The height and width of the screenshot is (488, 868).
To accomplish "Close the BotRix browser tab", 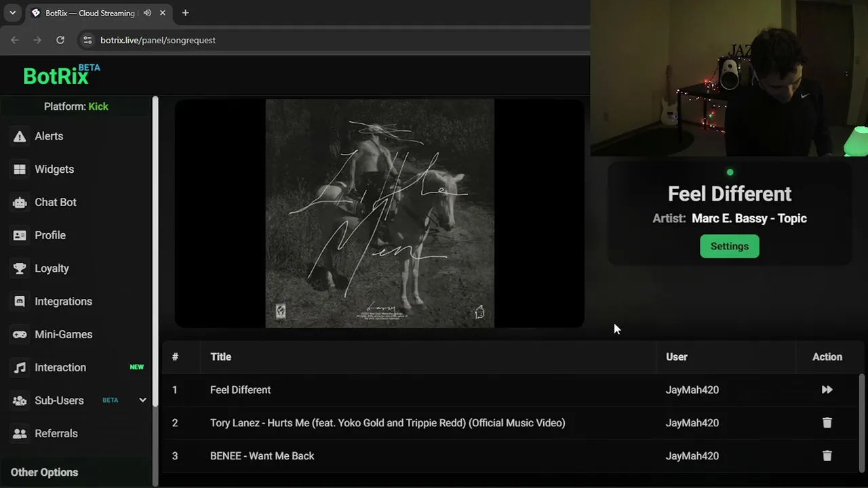I will pyautogui.click(x=163, y=13).
